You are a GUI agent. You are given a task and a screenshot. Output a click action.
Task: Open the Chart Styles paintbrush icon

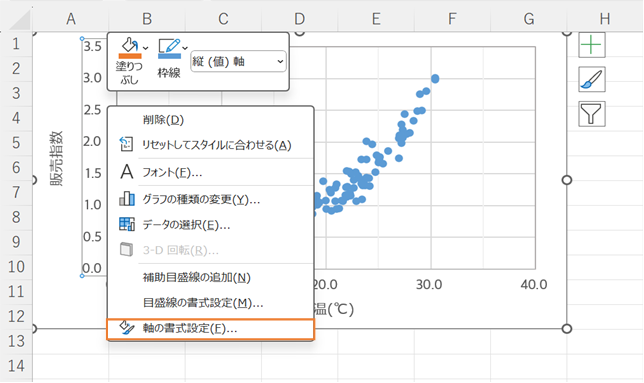591,79
